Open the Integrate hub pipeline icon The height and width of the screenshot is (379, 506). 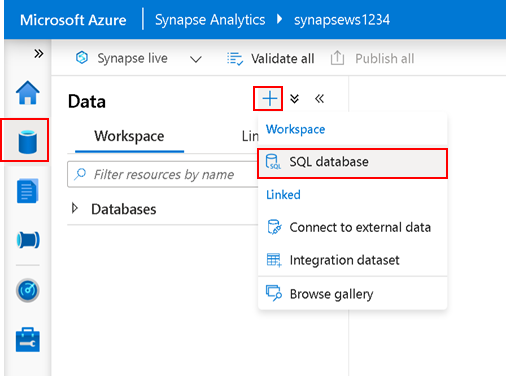tap(28, 240)
